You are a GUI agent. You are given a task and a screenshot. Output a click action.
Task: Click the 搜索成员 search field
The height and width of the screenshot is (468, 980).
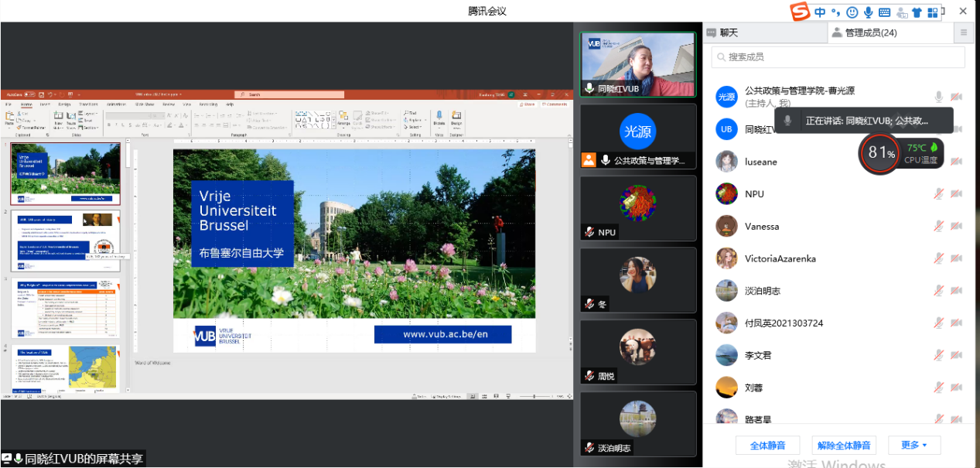click(x=838, y=57)
